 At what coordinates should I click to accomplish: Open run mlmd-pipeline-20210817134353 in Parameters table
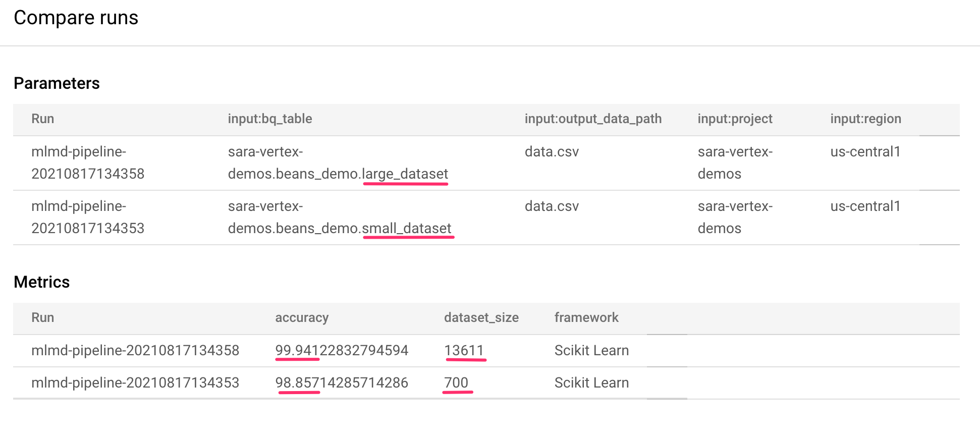(87, 217)
